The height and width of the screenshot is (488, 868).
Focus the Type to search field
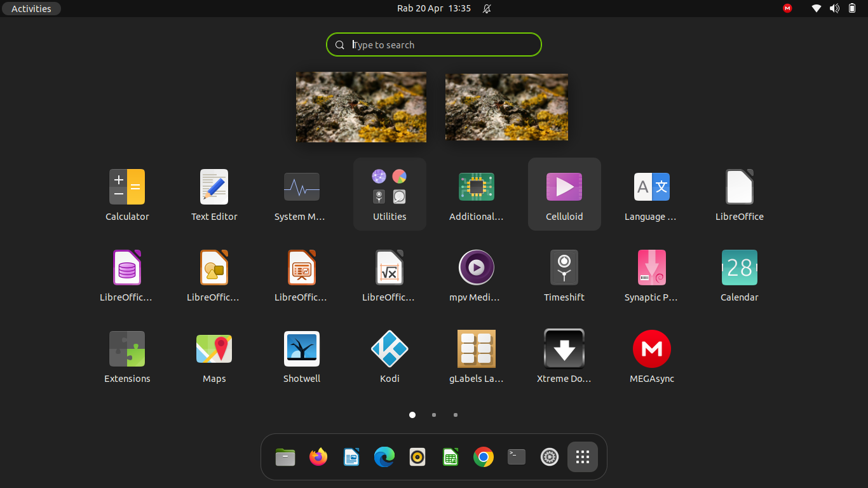[434, 44]
